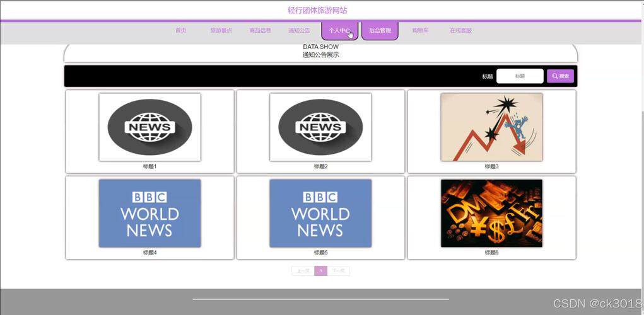
Task: Open the NEWS globe thumbnail of 标题2
Action: click(x=321, y=127)
